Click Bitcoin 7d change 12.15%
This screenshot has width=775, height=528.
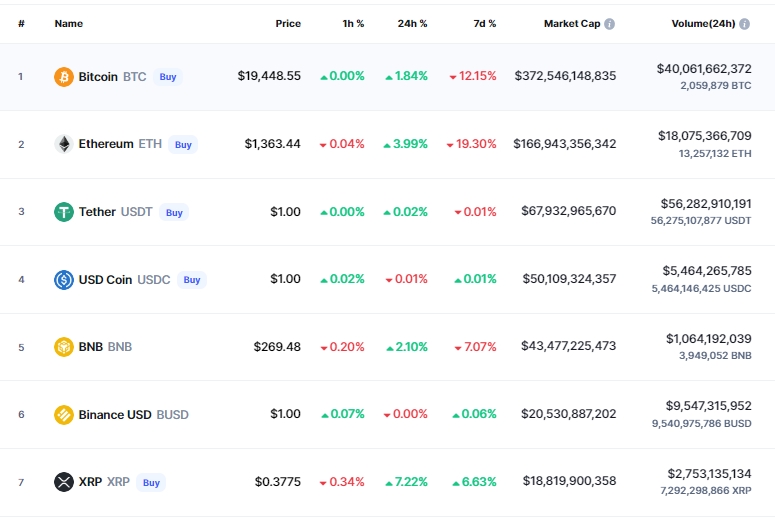coord(473,76)
